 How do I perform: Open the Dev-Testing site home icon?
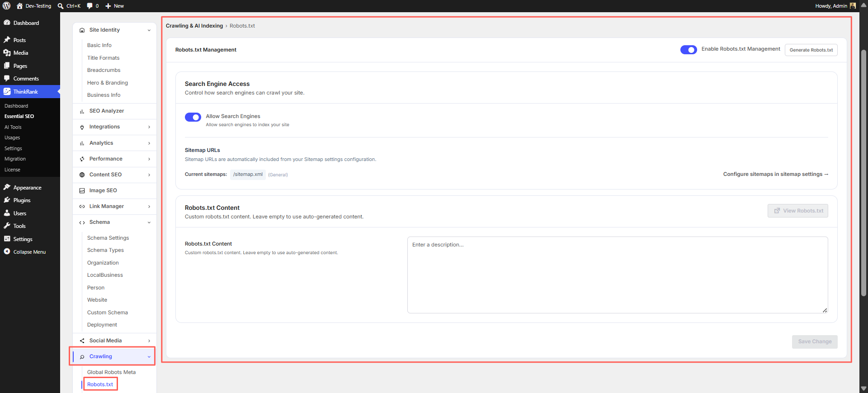pos(19,6)
